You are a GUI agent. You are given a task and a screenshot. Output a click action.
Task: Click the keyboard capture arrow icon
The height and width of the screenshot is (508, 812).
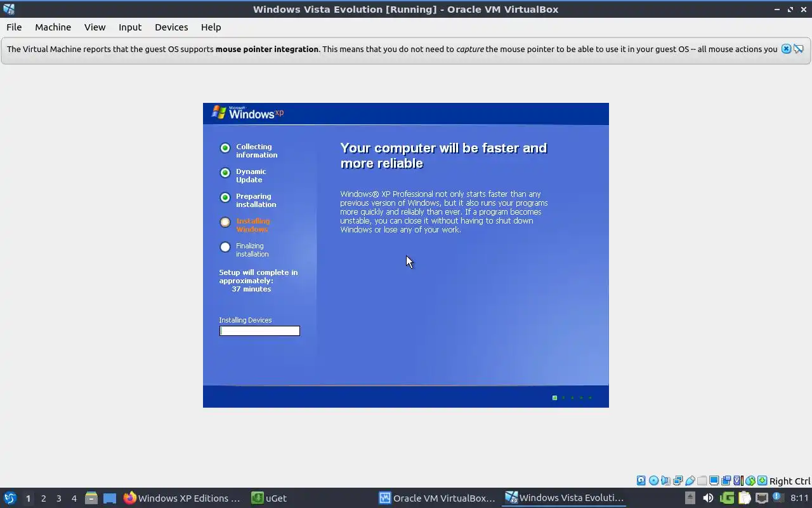762,481
